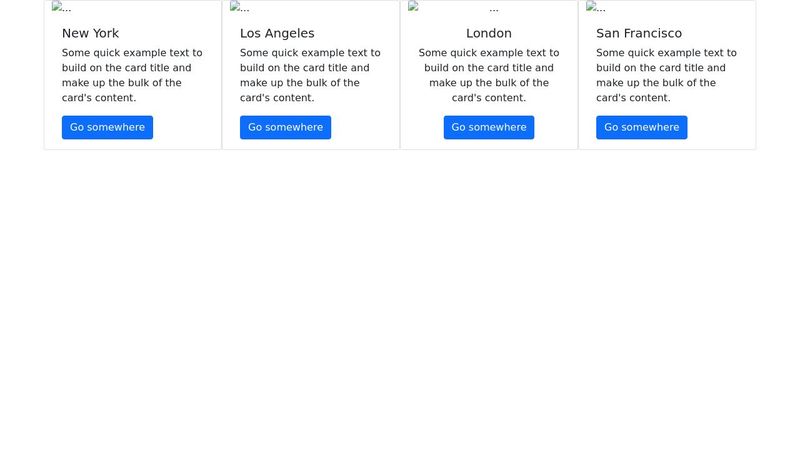
Task: Click the description text in New York card
Action: [x=132, y=75]
